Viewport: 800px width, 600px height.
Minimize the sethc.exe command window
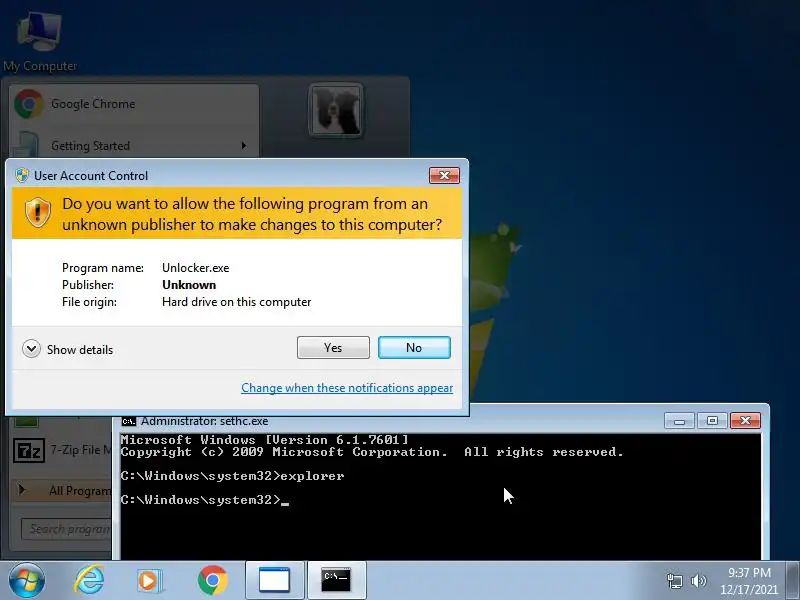(679, 420)
